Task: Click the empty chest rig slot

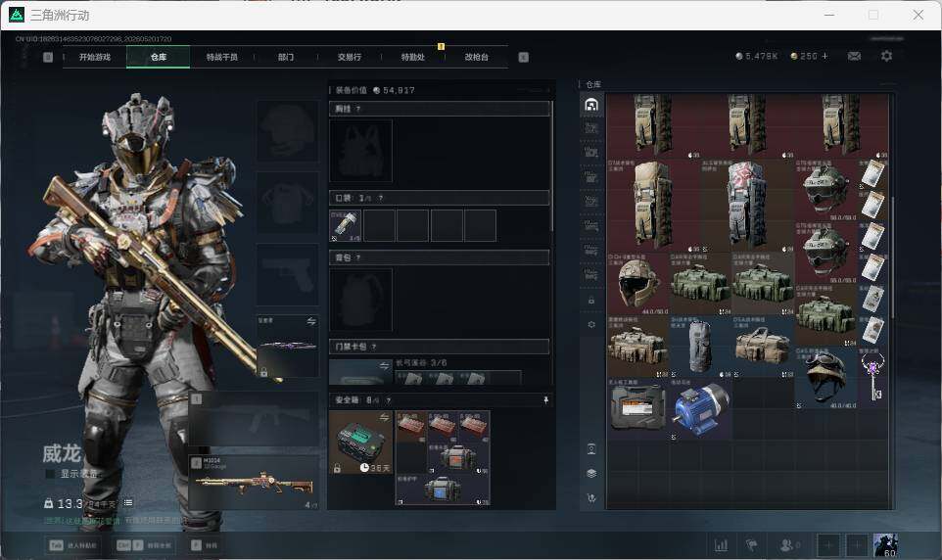Action: 360,150
